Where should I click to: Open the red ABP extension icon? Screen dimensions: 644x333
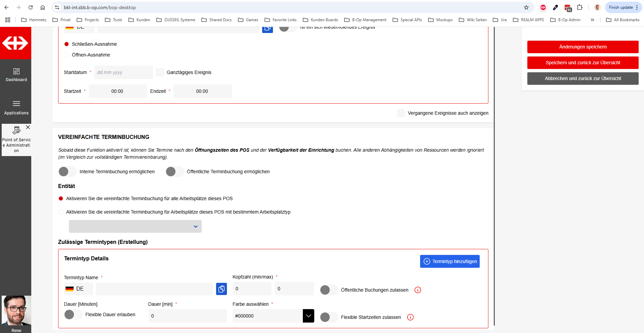click(543, 7)
